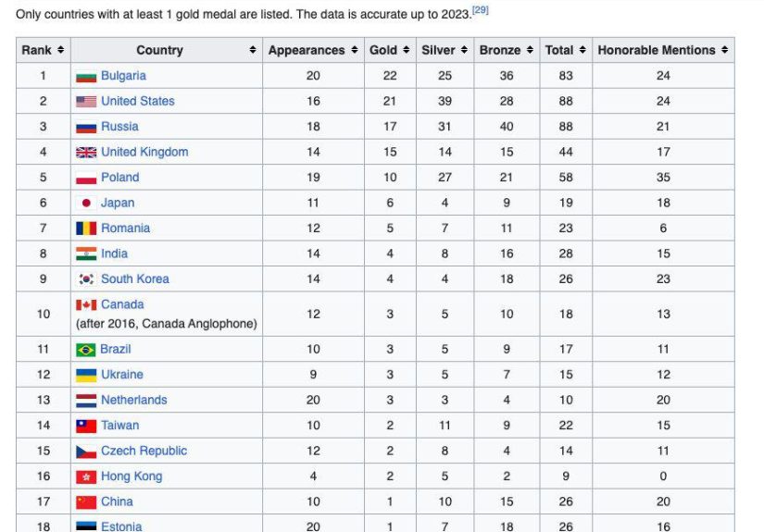Click the Hong Kong flag icon
This screenshot has height=532, width=764.
[86, 476]
